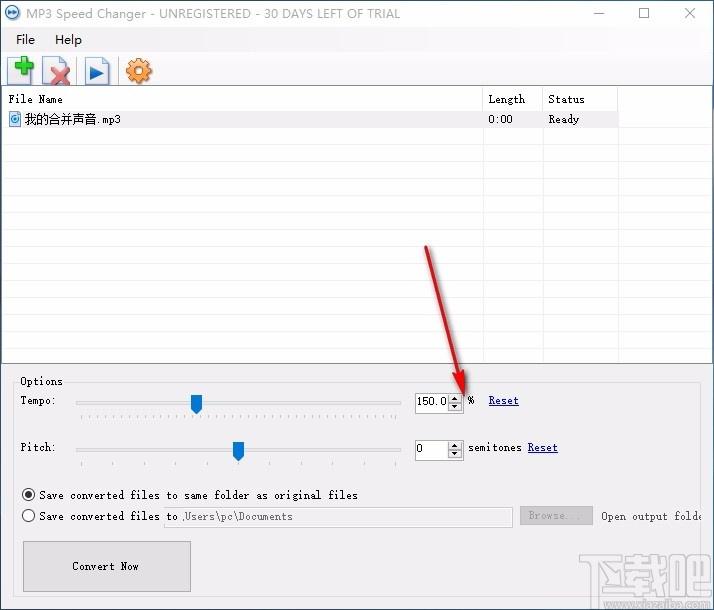Decrease tempo with spinner down arrow
Viewport: 714px width, 610px height.
(x=455, y=406)
